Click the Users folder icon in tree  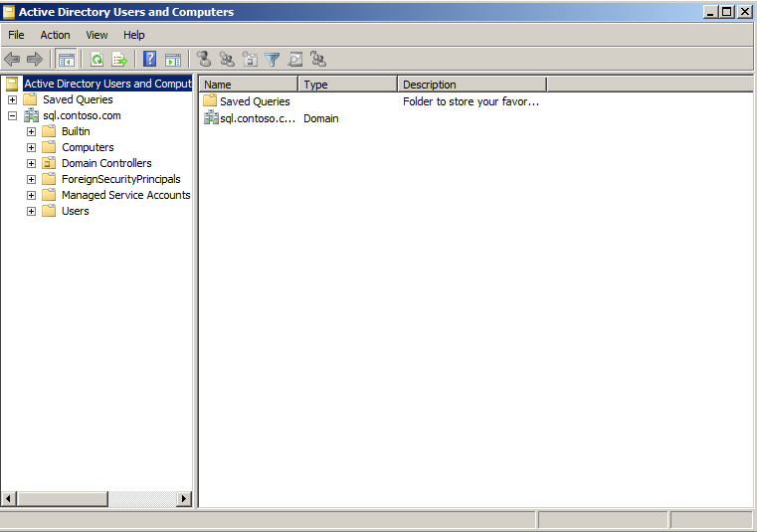[x=49, y=211]
